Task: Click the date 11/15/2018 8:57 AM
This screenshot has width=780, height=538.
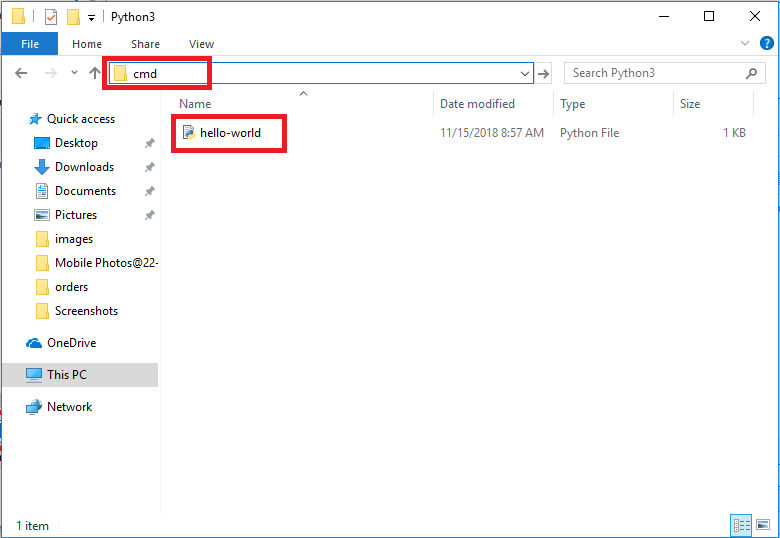Action: click(x=491, y=133)
